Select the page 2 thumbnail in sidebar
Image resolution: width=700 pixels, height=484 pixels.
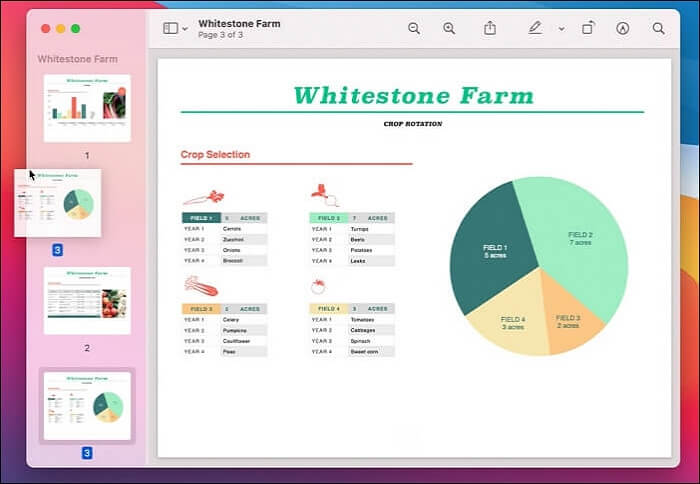[87, 300]
